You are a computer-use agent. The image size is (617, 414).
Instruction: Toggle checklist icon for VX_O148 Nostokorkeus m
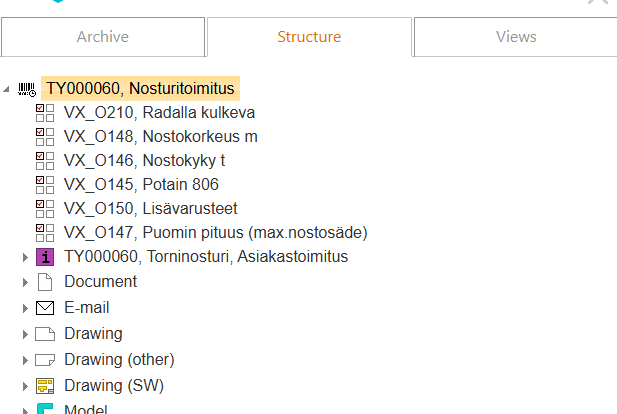(44, 136)
